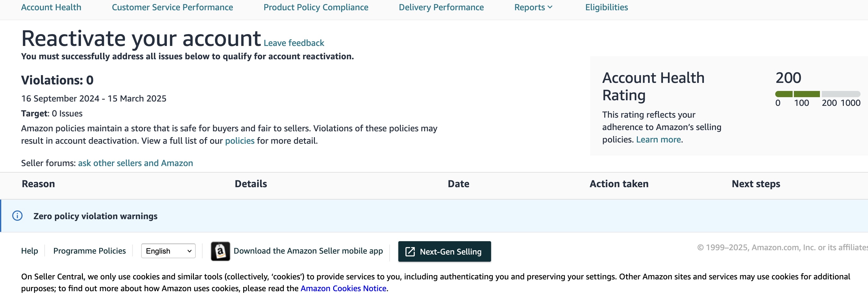Select the Details column header

click(x=251, y=184)
